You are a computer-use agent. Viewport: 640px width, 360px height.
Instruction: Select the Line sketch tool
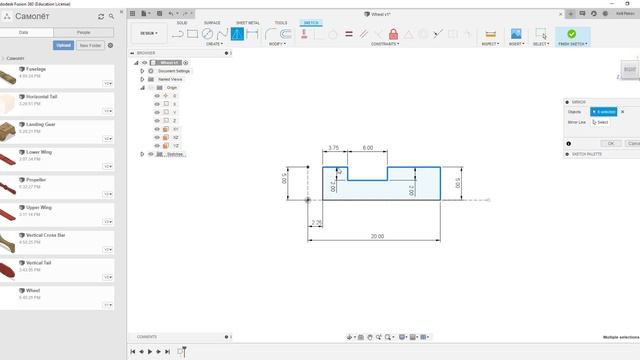(177, 34)
